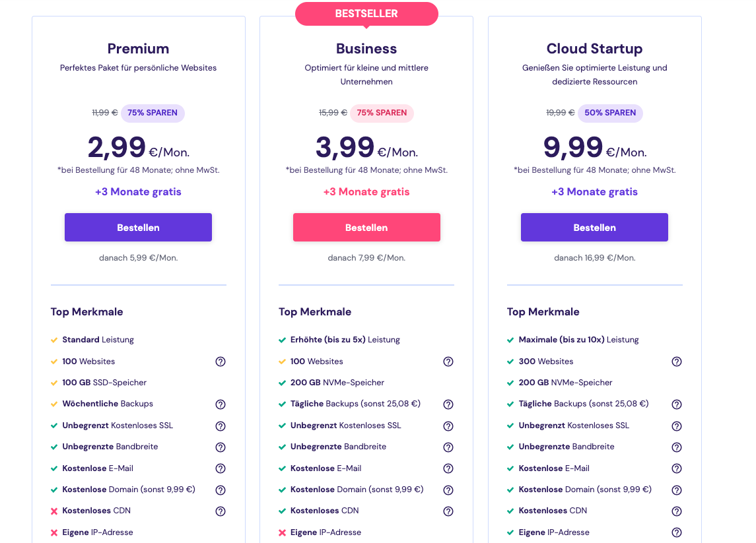Click info icon for Cloud Startup 300 Websites

(x=677, y=362)
